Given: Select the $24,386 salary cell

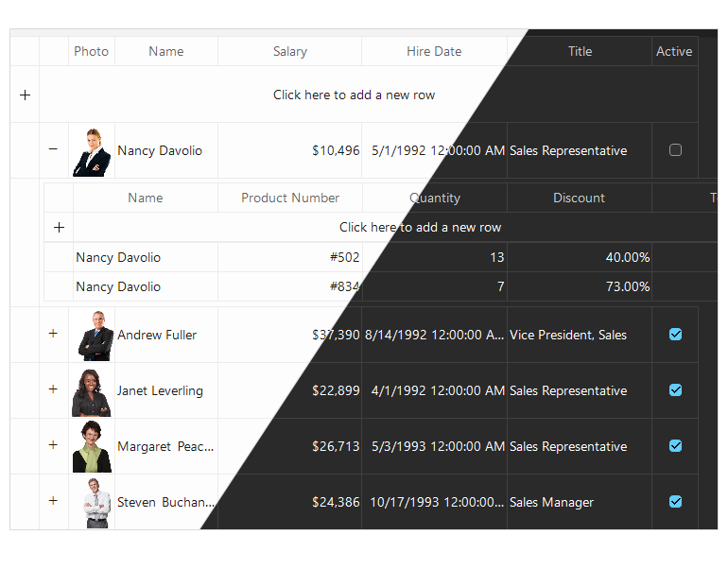Looking at the screenshot, I should click(x=290, y=502).
